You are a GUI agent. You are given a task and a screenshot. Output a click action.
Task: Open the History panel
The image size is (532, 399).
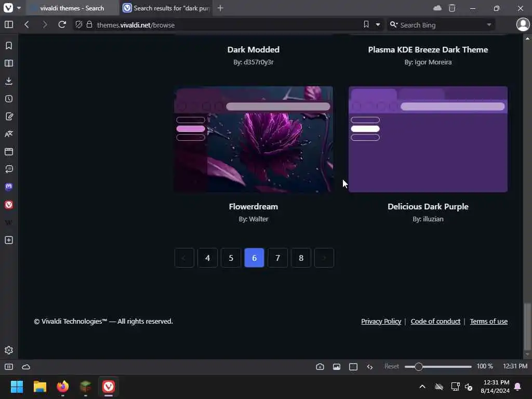(x=9, y=99)
